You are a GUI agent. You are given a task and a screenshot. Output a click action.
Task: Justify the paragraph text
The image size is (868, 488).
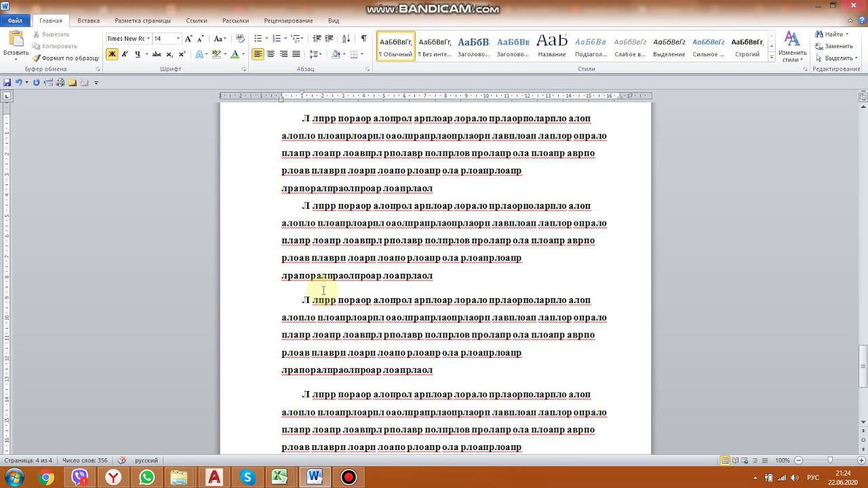296,54
